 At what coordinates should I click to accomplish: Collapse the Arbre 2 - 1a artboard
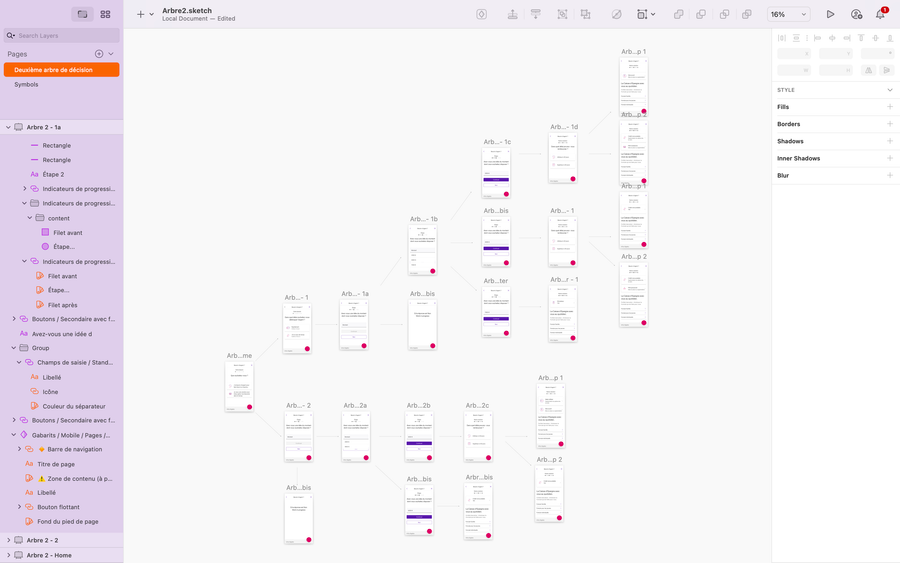tap(8, 127)
